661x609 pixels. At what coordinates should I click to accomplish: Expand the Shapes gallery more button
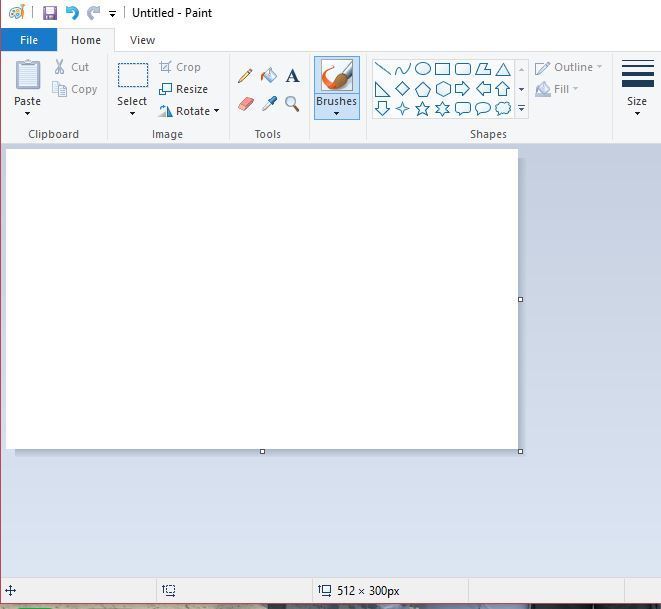(x=521, y=108)
